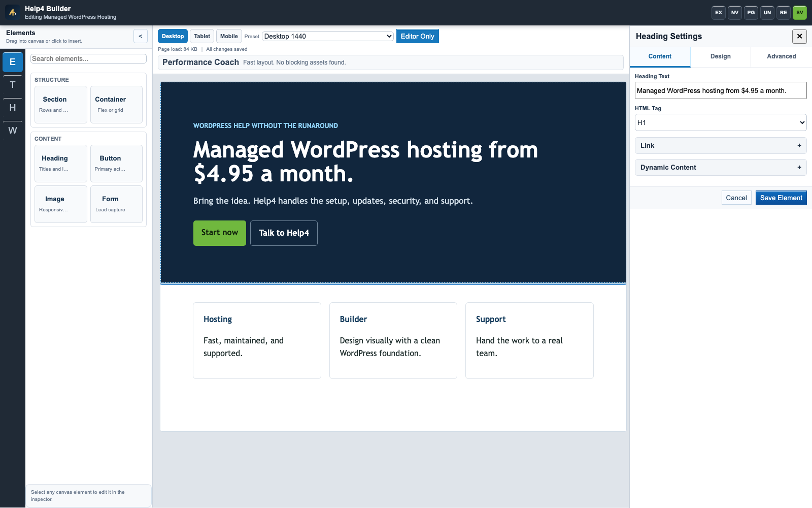Image resolution: width=812 pixels, height=508 pixels.
Task: Expand the Dynamic Content section
Action: pos(721,167)
